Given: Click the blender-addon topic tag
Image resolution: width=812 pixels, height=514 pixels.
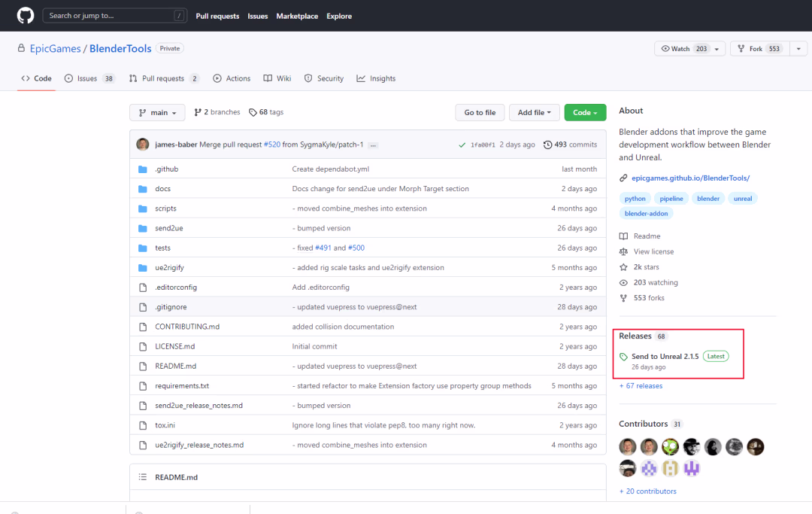Looking at the screenshot, I should pyautogui.click(x=647, y=214).
